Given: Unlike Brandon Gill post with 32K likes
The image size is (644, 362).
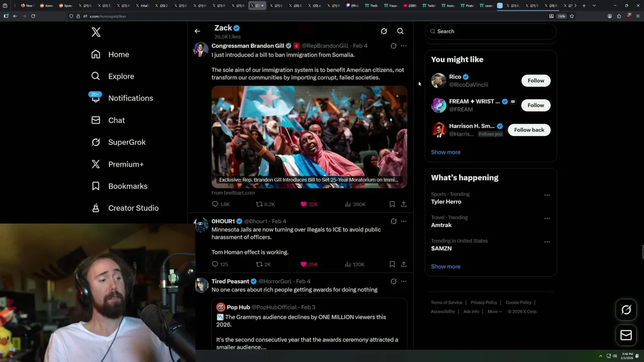Looking at the screenshot, I should click(x=309, y=204).
